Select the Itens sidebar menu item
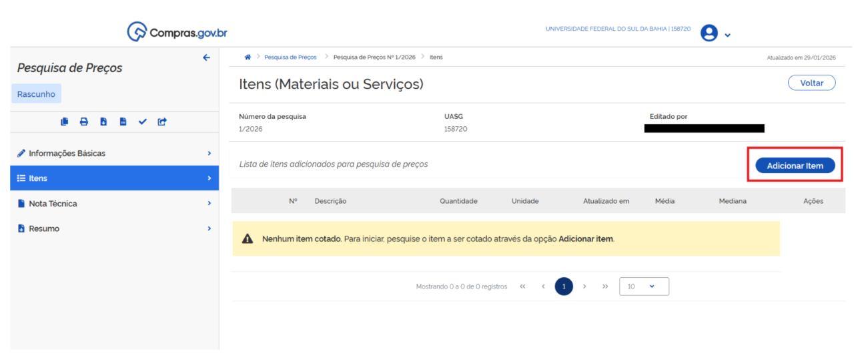Image resolution: width=868 pixels, height=358 pixels. tap(39, 178)
